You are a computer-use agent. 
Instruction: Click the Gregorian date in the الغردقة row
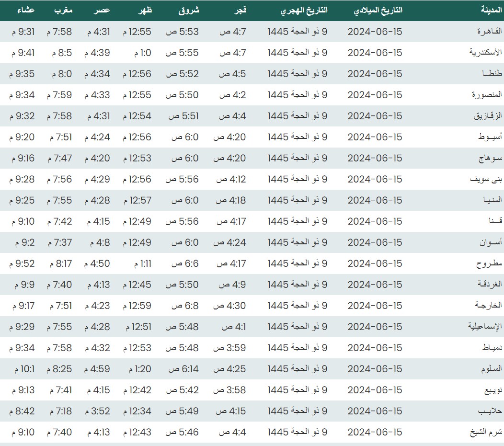click(375, 285)
